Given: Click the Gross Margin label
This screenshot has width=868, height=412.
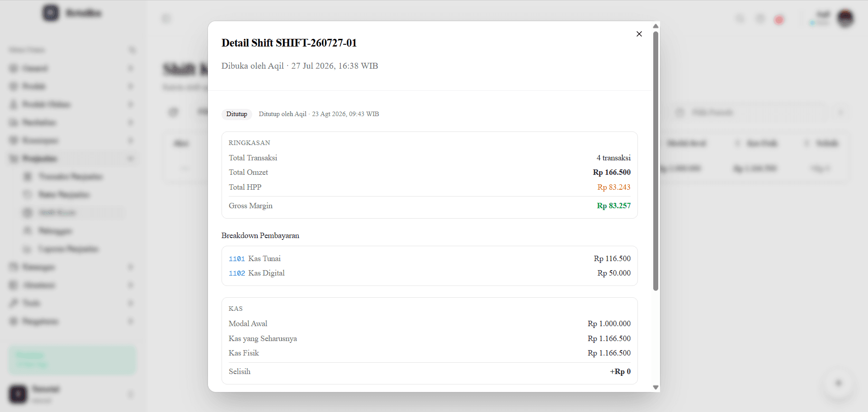Looking at the screenshot, I should (x=250, y=206).
